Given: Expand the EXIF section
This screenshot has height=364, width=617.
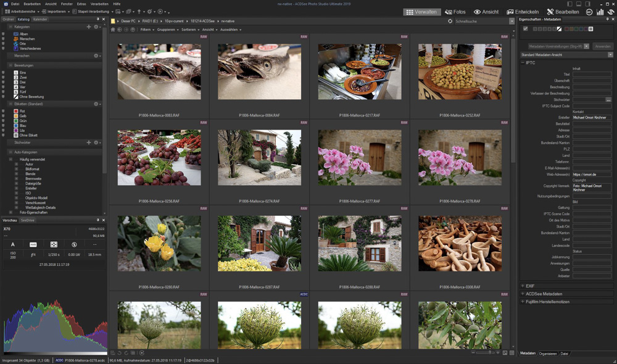Looking at the screenshot, I should tap(523, 286).
